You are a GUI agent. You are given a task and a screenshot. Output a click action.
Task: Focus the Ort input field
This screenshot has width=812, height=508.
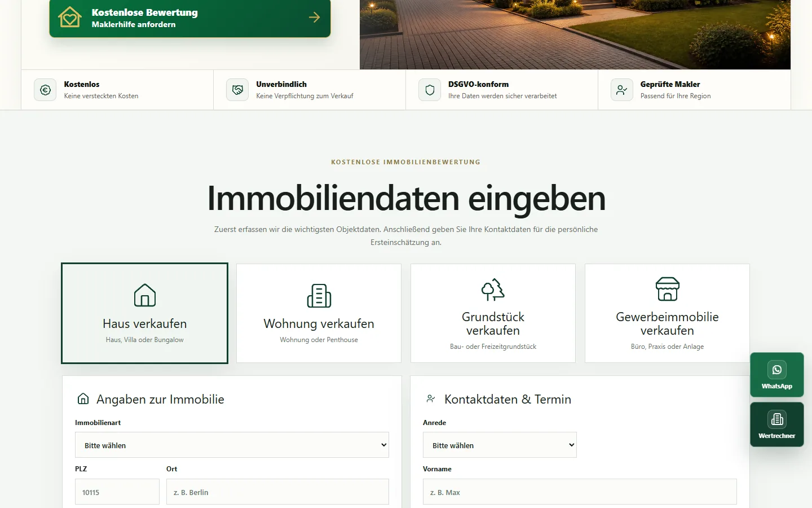tap(277, 492)
